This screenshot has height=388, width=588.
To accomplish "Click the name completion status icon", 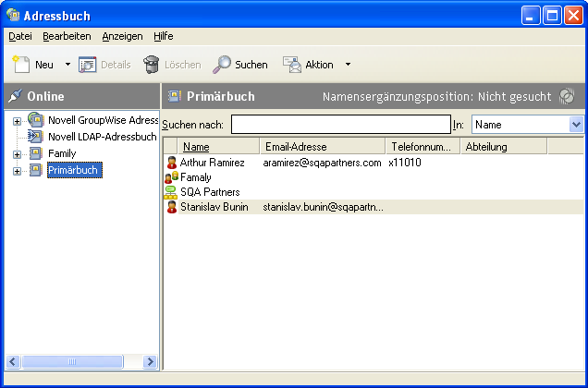I will click(567, 96).
